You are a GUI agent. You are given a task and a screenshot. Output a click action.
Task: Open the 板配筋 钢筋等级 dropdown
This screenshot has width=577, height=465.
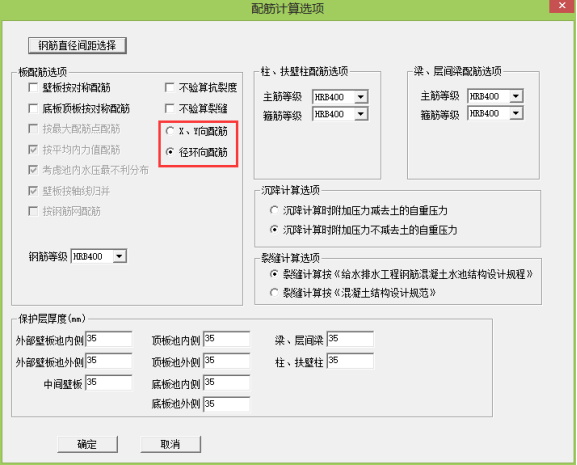coord(119,256)
